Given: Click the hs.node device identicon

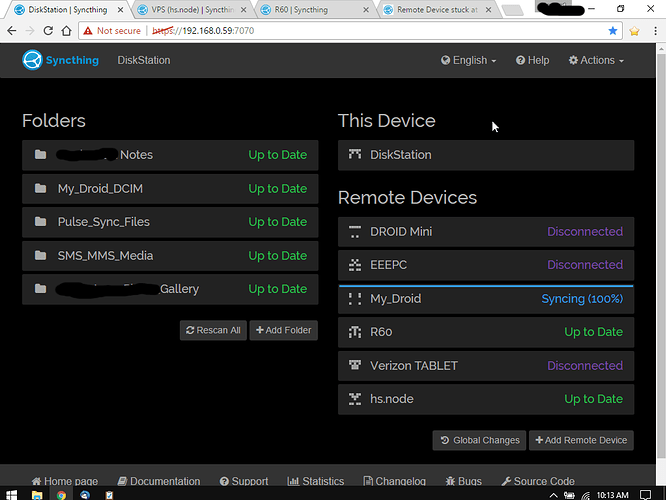Looking at the screenshot, I should coord(355,399).
